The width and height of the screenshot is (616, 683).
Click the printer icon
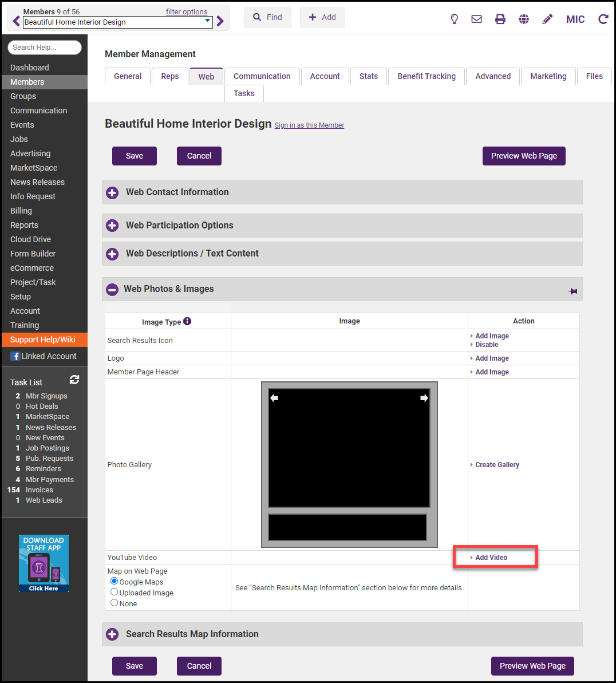(500, 19)
